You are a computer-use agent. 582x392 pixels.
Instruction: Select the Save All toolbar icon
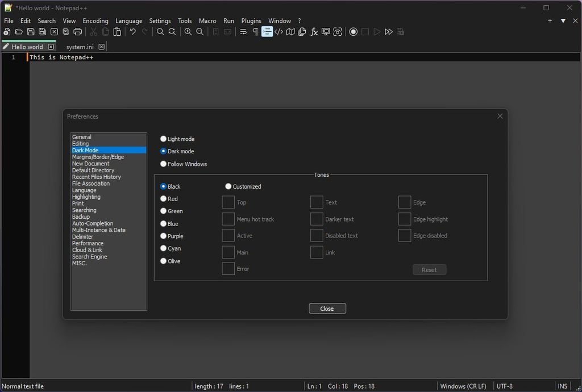[41, 32]
